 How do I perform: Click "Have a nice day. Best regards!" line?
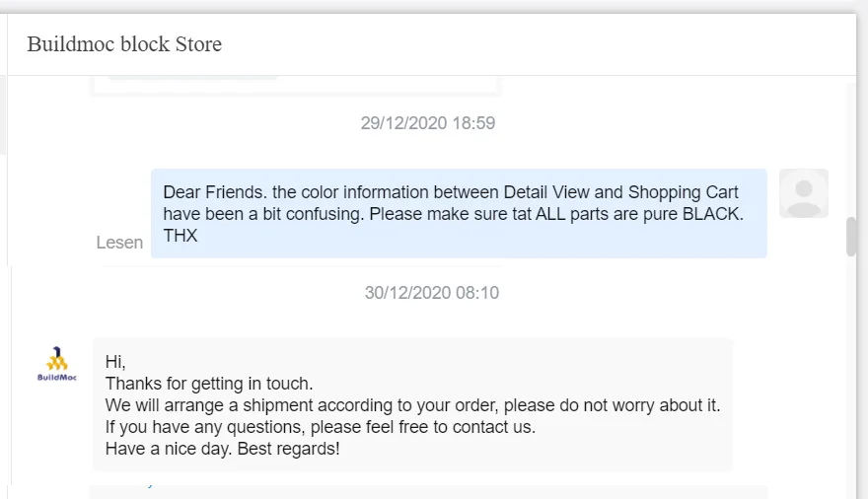(x=222, y=449)
